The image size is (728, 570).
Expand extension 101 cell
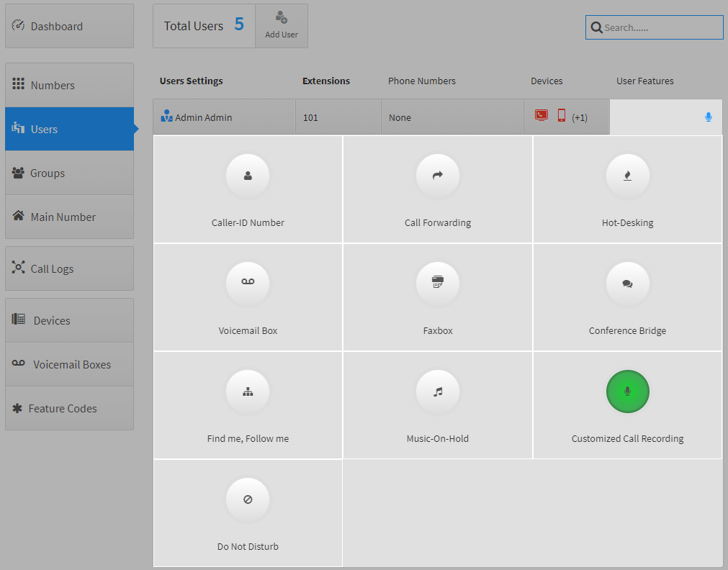[x=338, y=117]
